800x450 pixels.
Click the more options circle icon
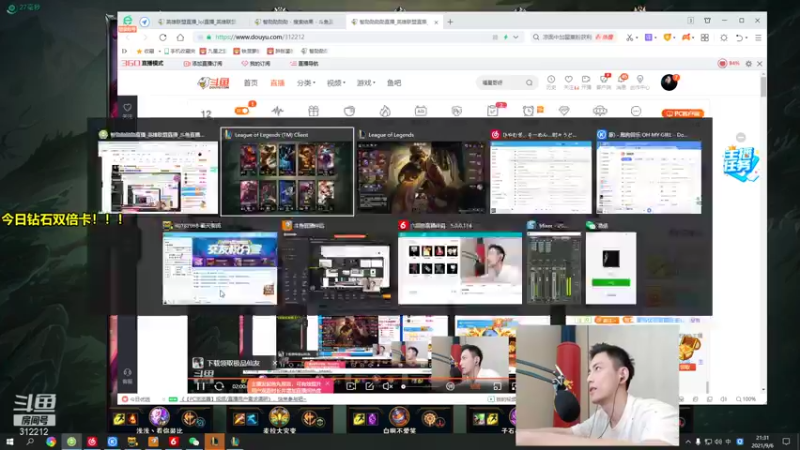(x=636, y=111)
